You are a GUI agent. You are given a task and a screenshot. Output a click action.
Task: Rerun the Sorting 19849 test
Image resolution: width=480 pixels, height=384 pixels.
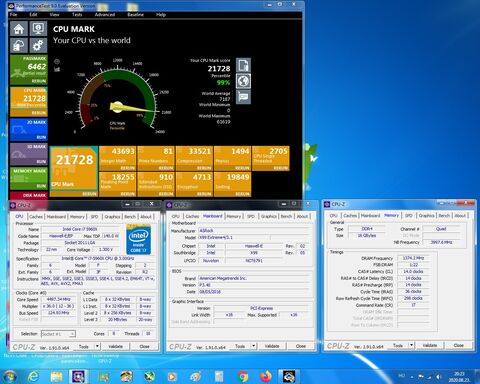click(242, 194)
